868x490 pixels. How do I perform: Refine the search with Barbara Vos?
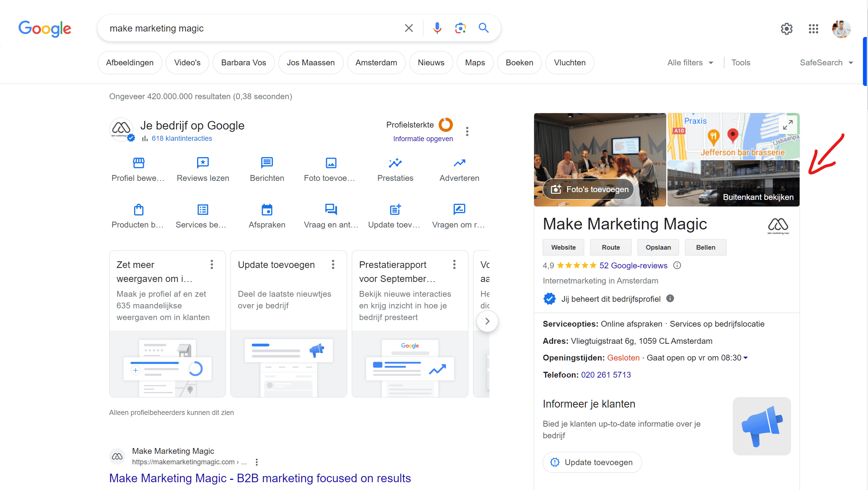(244, 63)
